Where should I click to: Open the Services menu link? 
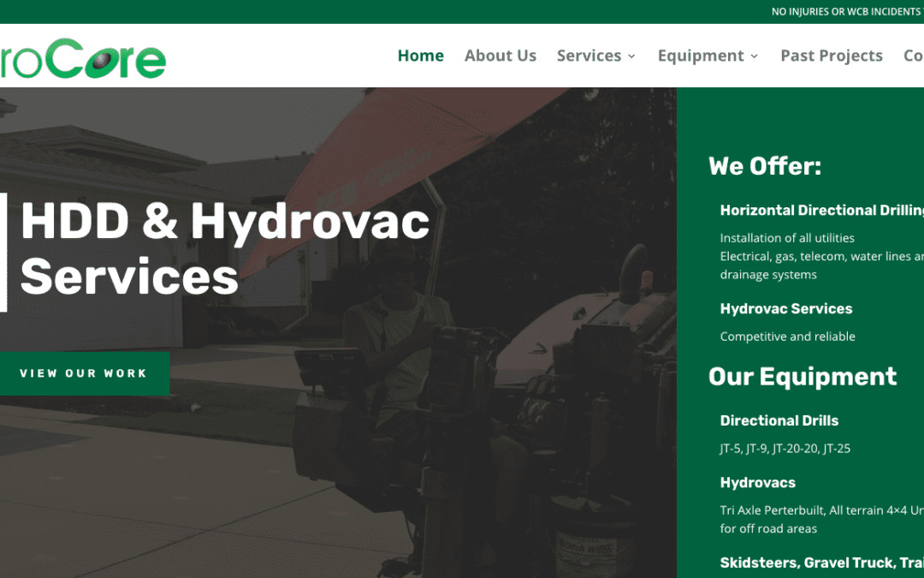coord(589,56)
